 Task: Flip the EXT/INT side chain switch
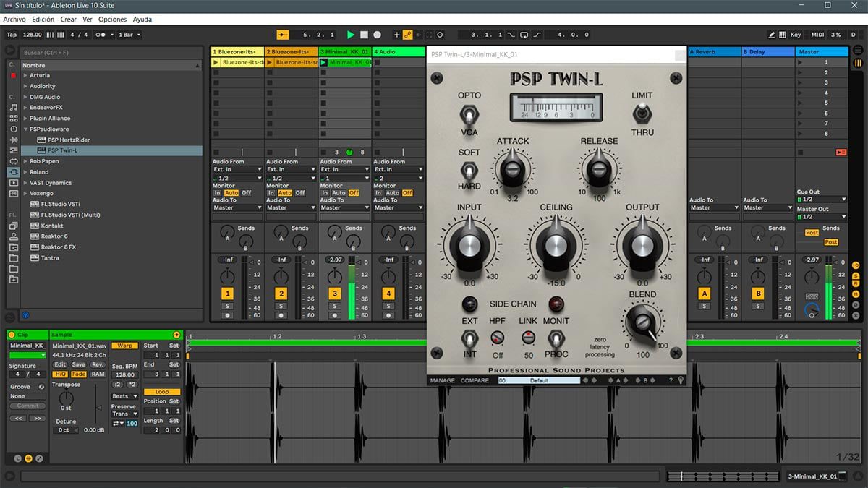click(470, 338)
